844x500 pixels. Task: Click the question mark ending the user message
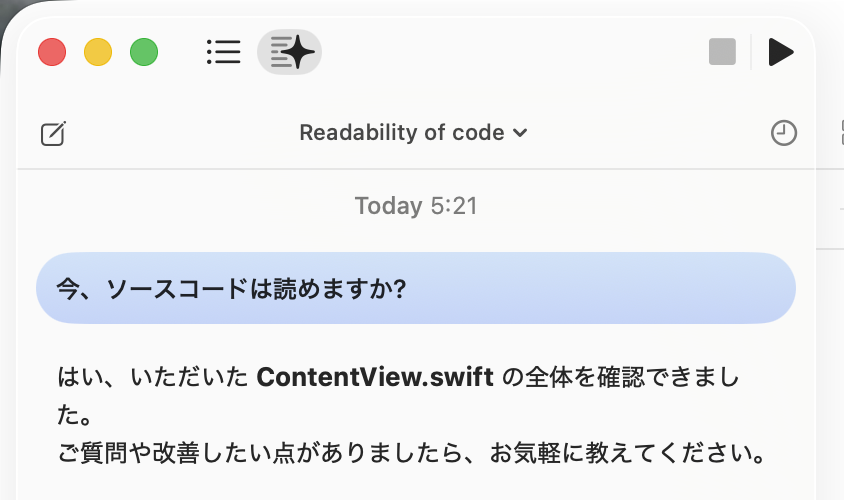click(398, 288)
